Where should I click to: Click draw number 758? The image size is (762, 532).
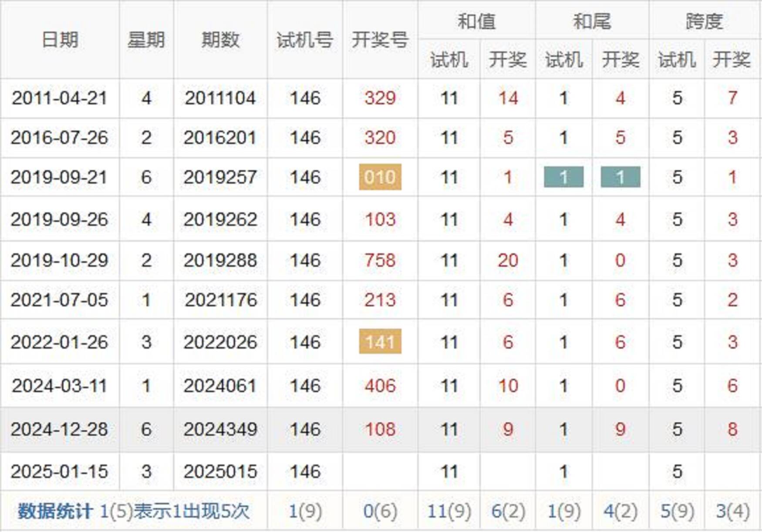click(380, 260)
